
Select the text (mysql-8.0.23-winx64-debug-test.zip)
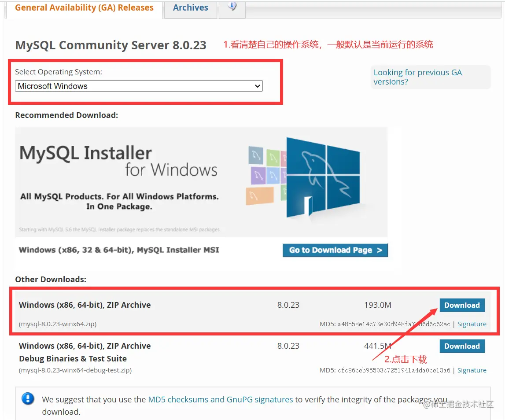(75, 370)
